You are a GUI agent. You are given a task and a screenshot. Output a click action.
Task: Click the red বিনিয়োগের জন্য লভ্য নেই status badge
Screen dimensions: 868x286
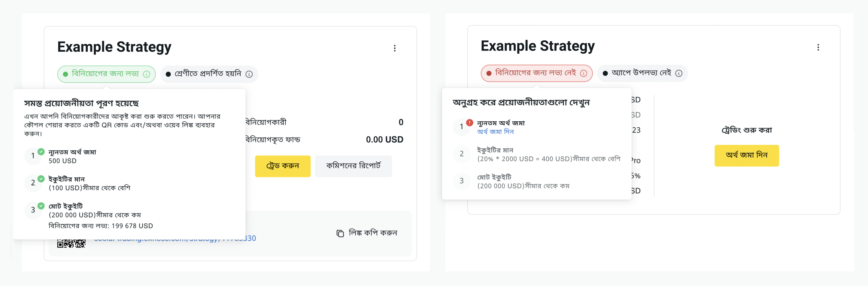point(536,73)
